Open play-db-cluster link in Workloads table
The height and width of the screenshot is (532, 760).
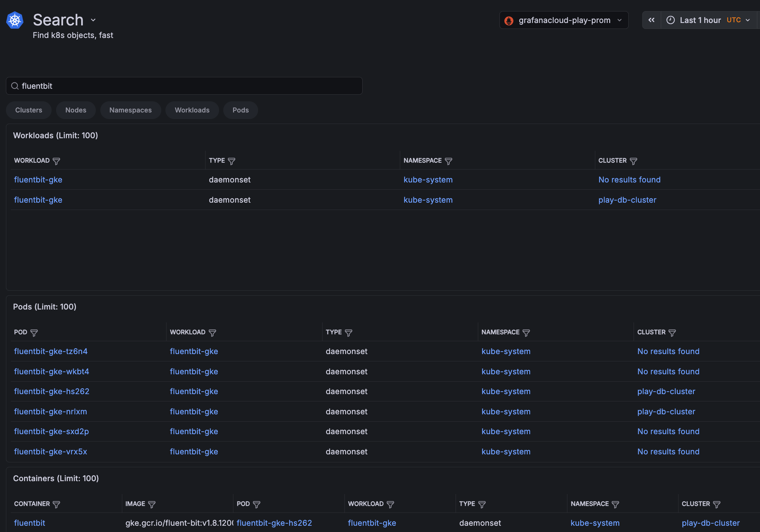(x=627, y=200)
